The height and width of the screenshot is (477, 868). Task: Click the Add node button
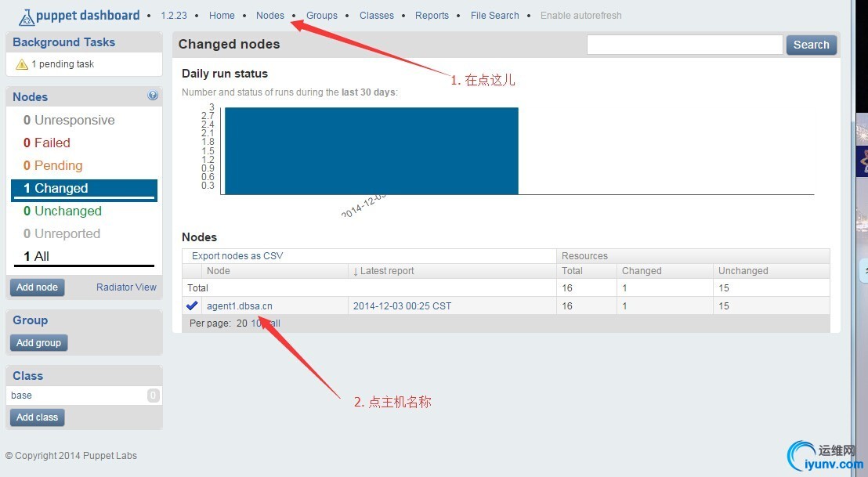pyautogui.click(x=37, y=287)
